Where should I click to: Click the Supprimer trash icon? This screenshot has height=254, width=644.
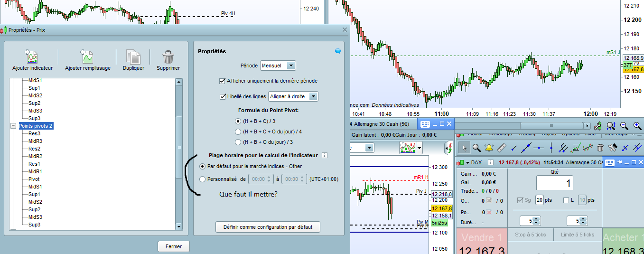tap(168, 56)
